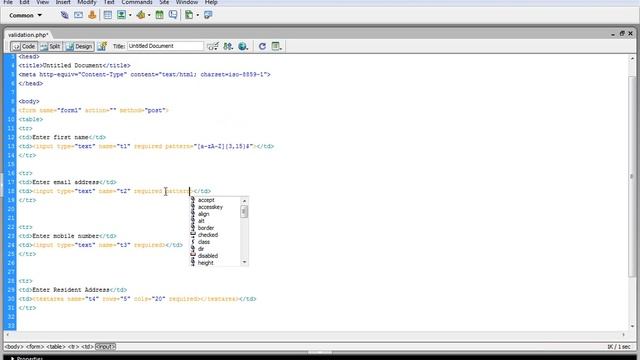Open the Insert menu
The height and width of the screenshot is (360, 640).
click(x=63, y=2)
